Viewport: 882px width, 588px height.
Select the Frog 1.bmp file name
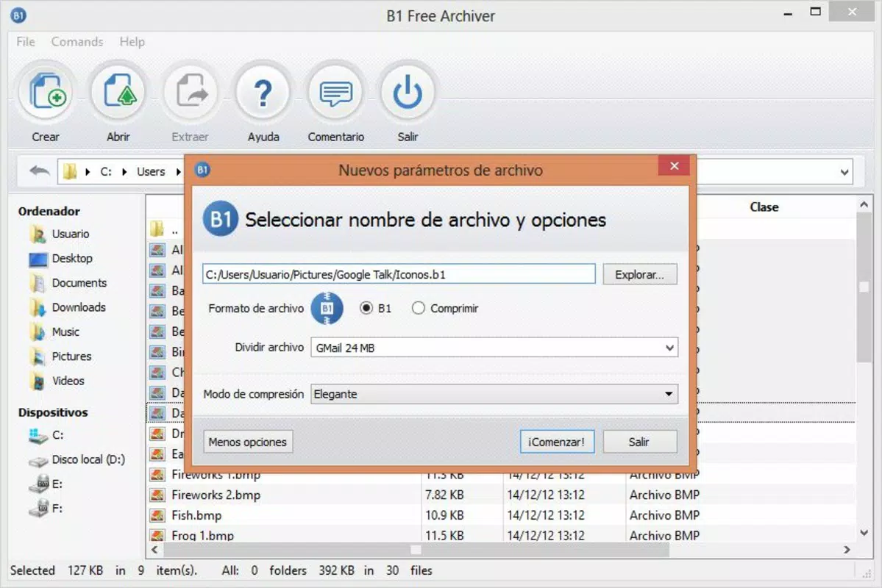[202, 535]
